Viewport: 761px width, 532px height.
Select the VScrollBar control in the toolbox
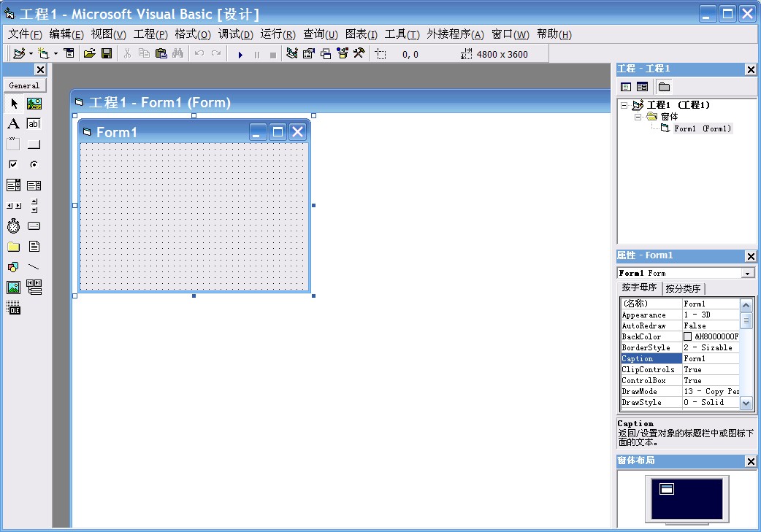(34, 206)
